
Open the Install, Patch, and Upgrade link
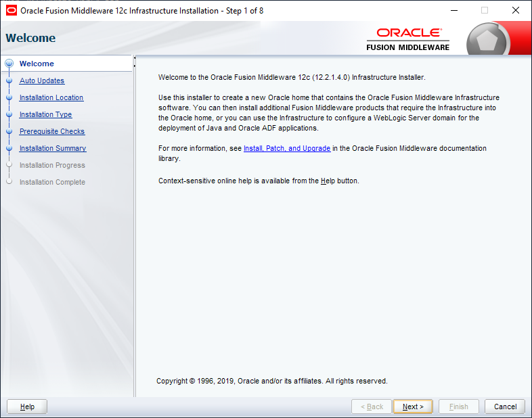tap(287, 149)
